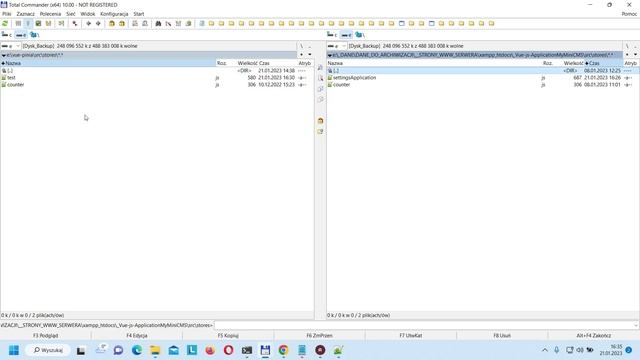Click the notepad icon in toolbar
Viewport: 640px width, 360px height.
coord(202,24)
